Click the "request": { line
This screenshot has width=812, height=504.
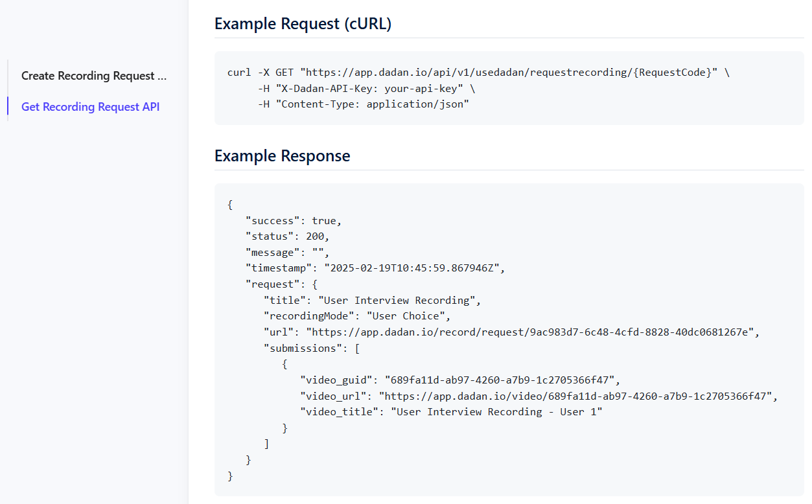click(x=281, y=284)
